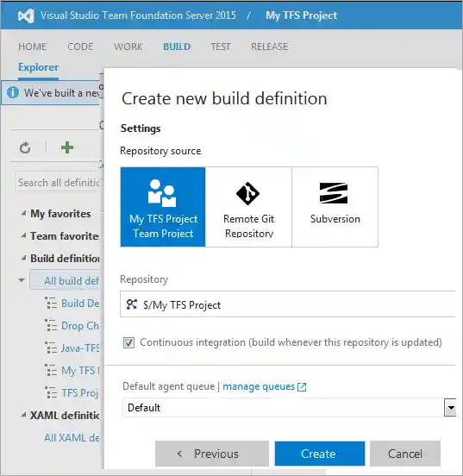Toggle the Continuous integration checkbox
Viewport: 463px width, 476px height.
(x=128, y=342)
